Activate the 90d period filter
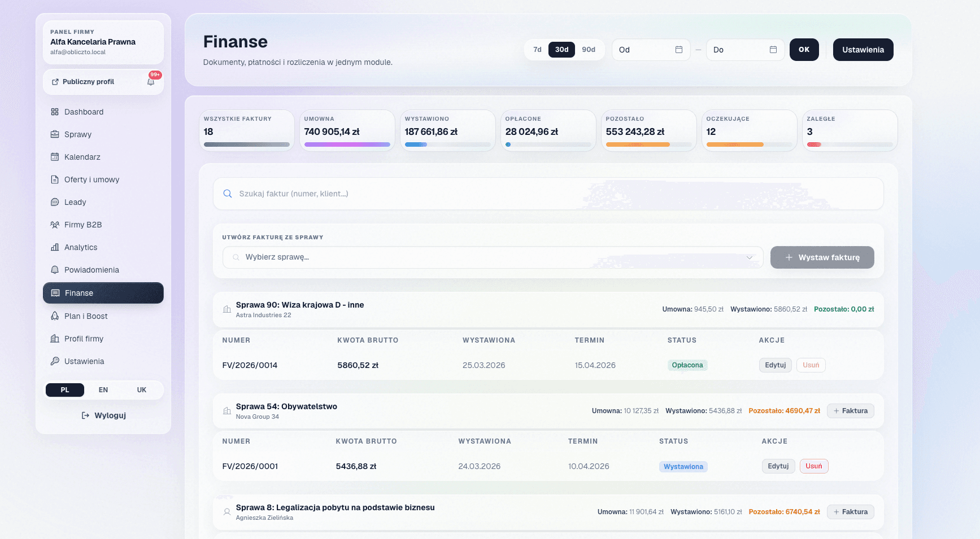 tap(588, 50)
